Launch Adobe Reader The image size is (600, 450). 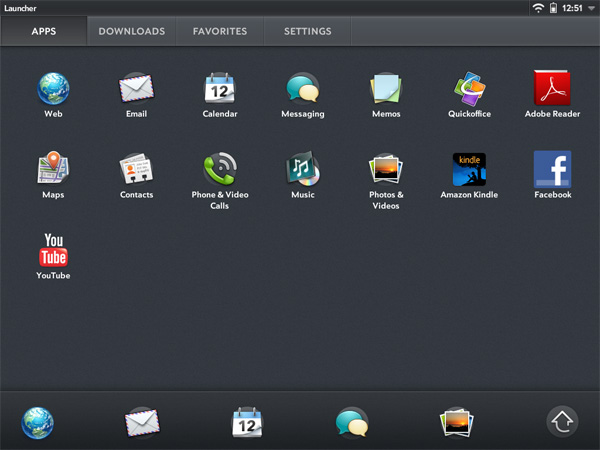552,88
